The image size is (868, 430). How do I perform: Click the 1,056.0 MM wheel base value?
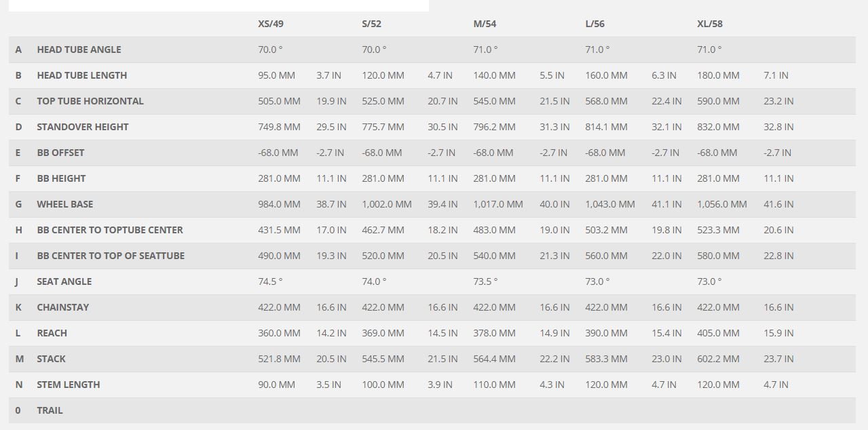[722, 204]
